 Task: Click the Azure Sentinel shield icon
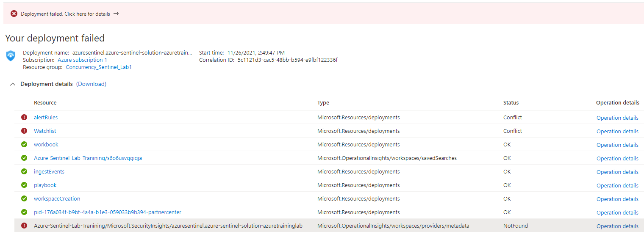tap(11, 56)
